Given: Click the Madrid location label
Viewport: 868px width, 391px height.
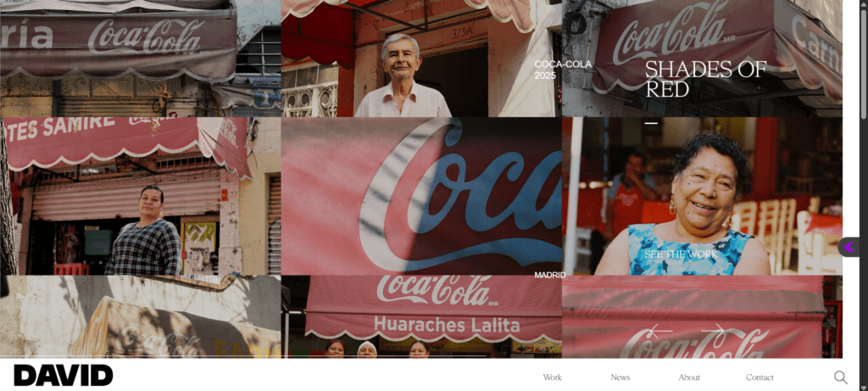Looking at the screenshot, I should tap(549, 275).
